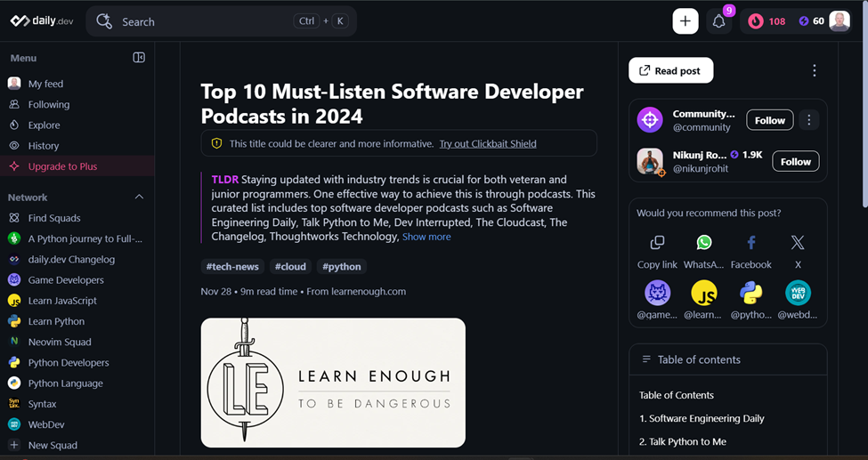Click Upgrade to Plus
868x460 pixels.
pos(77,166)
